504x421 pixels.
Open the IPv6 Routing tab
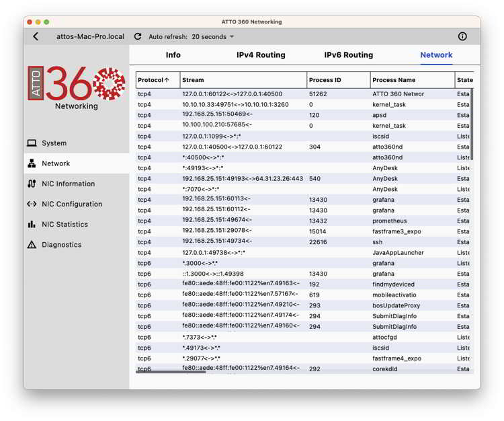[348, 55]
